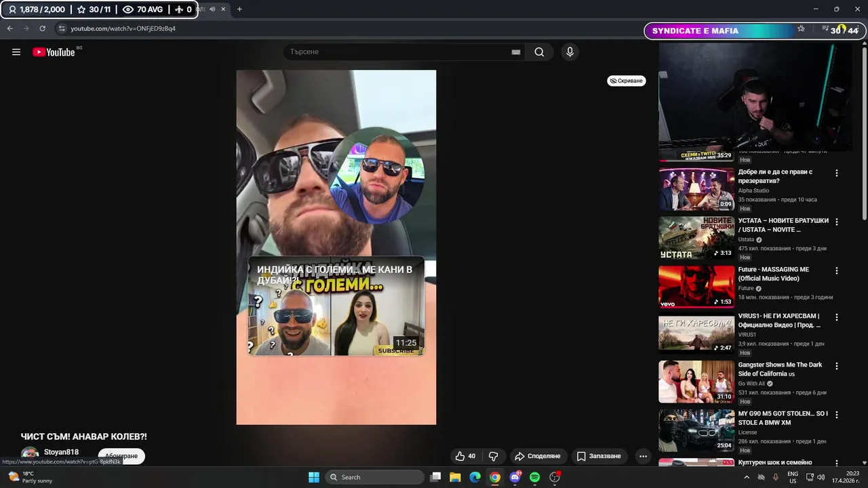Open the BMW thumbnail with 25:04 duration
This screenshot has height=488, width=868.
696,430
